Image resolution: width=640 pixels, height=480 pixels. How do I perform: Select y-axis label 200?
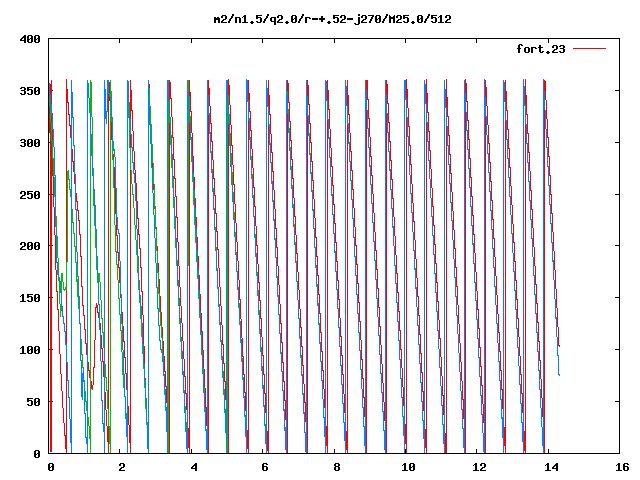(x=30, y=246)
